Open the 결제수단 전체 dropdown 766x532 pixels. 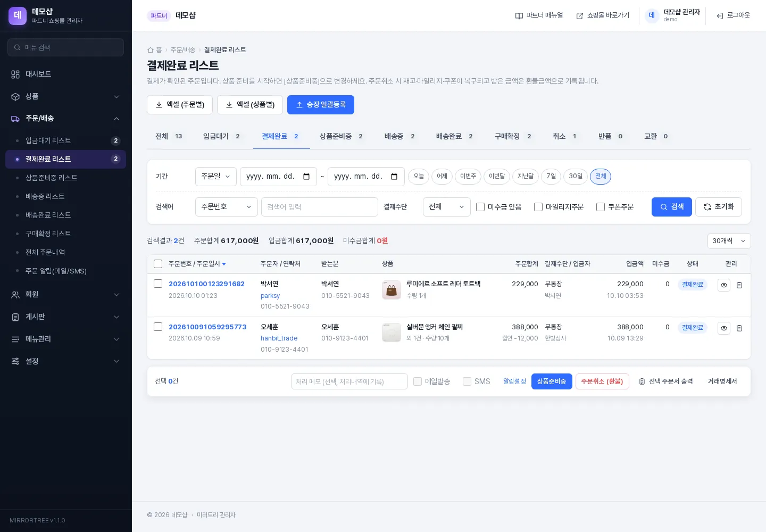point(447,207)
